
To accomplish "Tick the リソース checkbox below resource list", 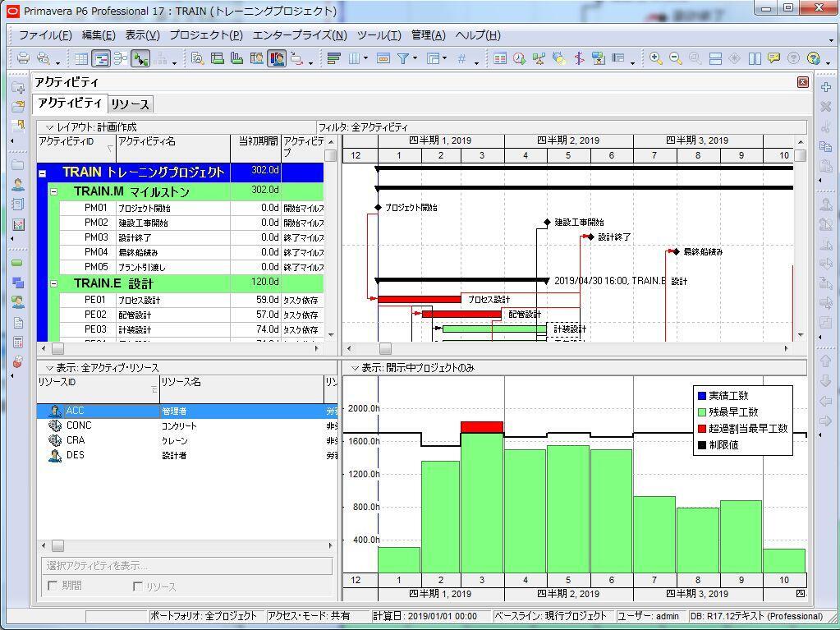I will click(x=137, y=586).
